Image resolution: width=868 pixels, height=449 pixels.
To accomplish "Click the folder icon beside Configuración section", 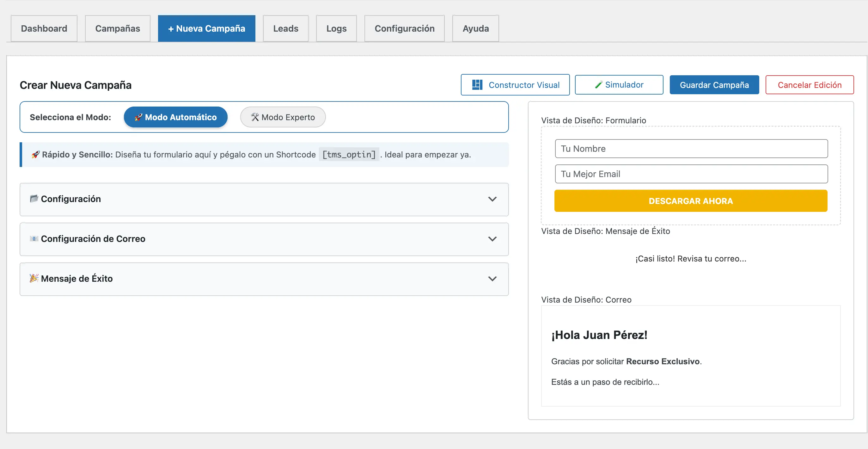I will (34, 199).
